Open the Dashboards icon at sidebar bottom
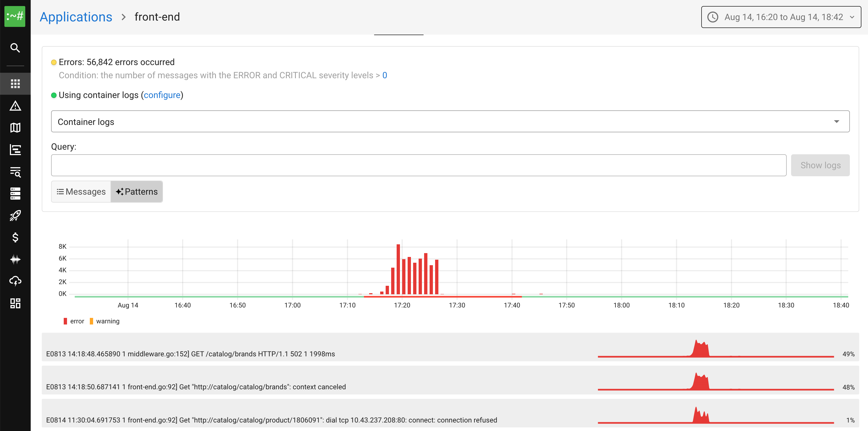This screenshot has height=431, width=868. tap(15, 303)
